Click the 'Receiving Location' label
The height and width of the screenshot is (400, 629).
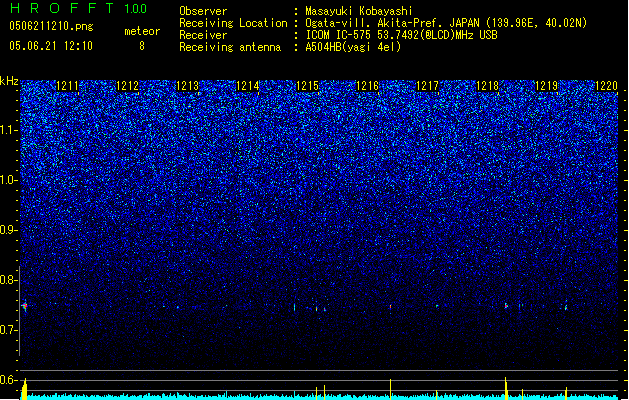pyautogui.click(x=233, y=23)
